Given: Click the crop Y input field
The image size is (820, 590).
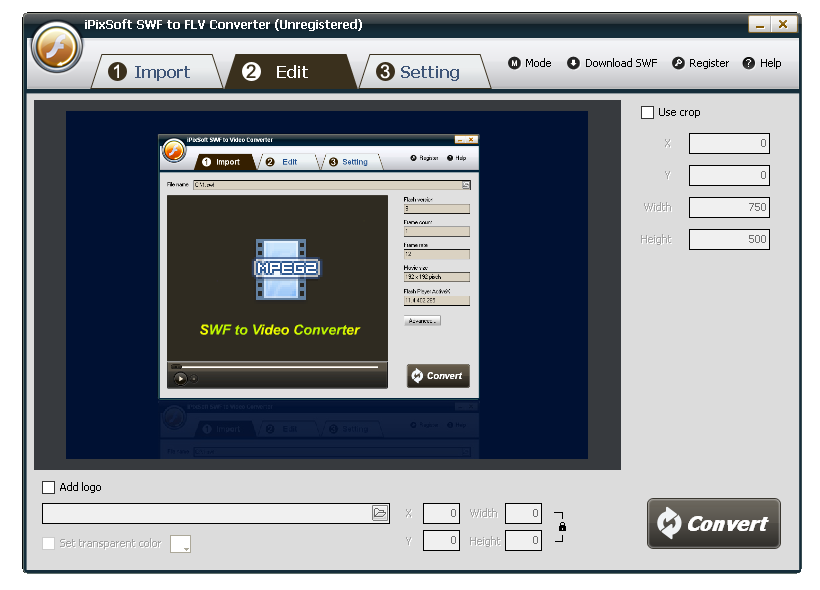Looking at the screenshot, I should point(729,175).
